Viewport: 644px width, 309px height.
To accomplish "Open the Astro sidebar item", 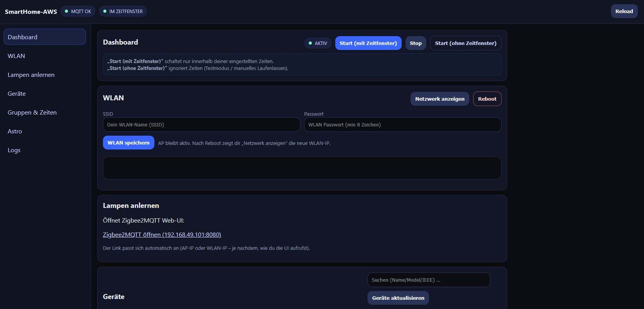I will click(45, 131).
